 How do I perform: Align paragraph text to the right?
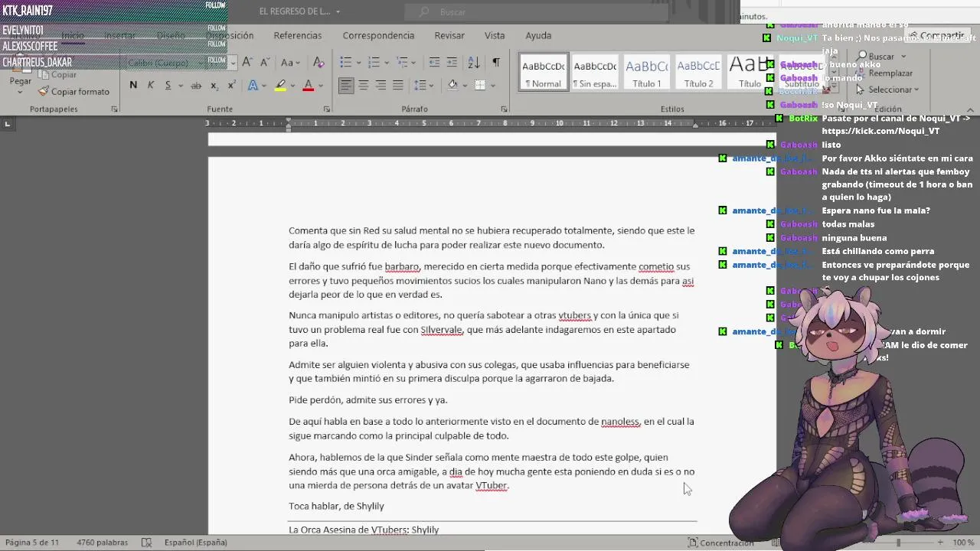click(x=381, y=85)
